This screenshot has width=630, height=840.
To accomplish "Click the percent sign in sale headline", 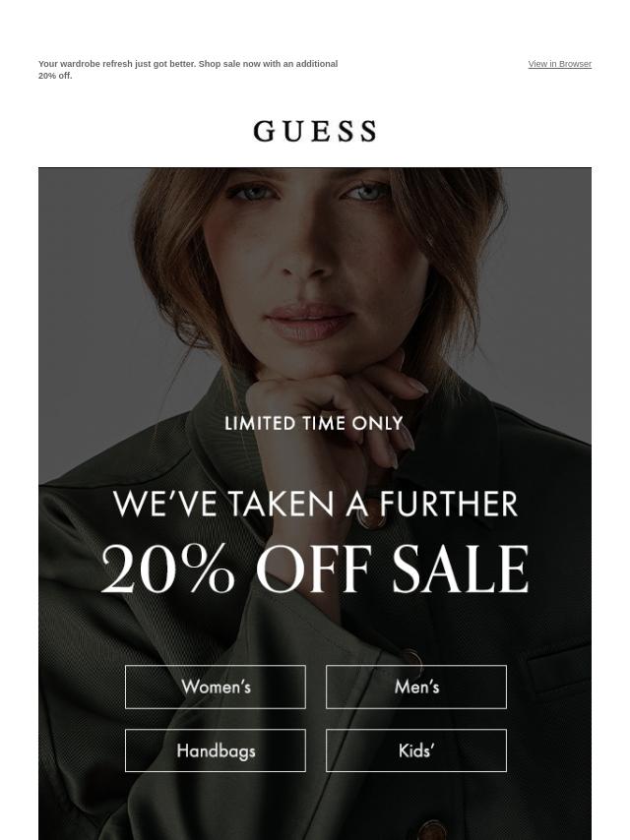I will click(x=208, y=569).
